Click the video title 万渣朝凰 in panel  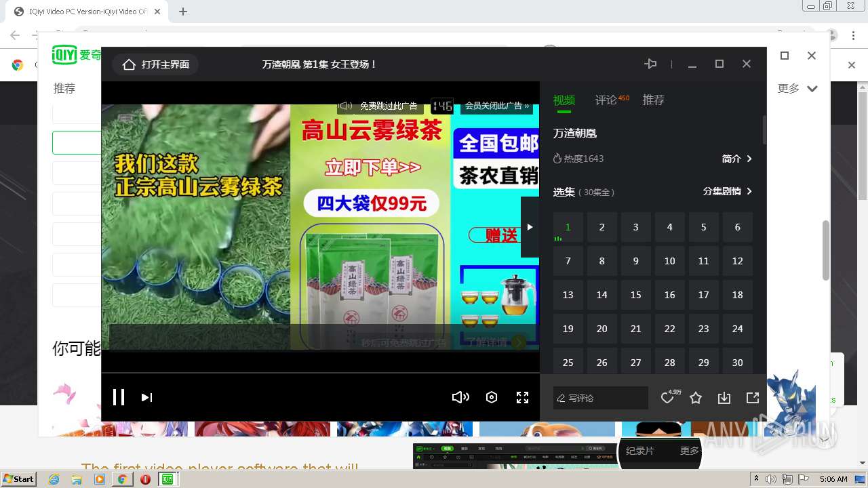pos(575,134)
